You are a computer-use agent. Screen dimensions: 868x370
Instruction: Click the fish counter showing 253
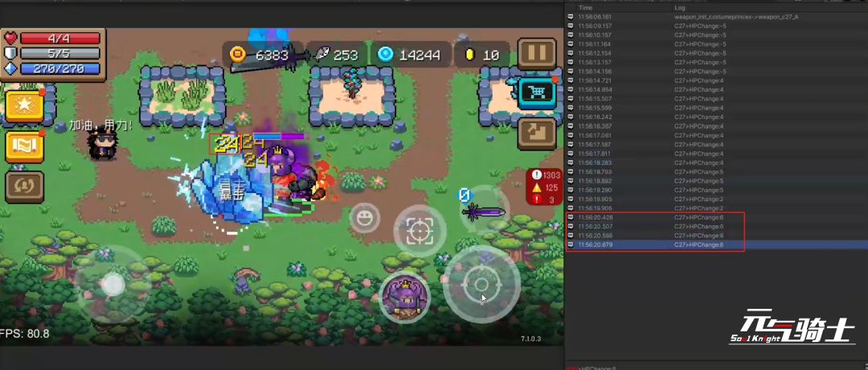[337, 55]
